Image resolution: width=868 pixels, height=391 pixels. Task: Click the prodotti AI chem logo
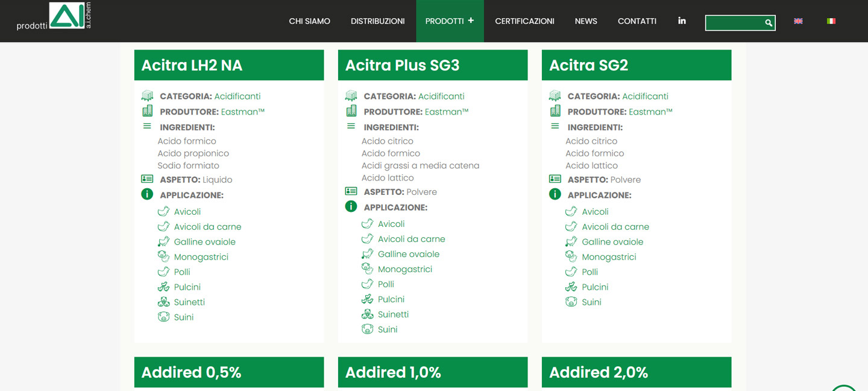[x=54, y=16]
